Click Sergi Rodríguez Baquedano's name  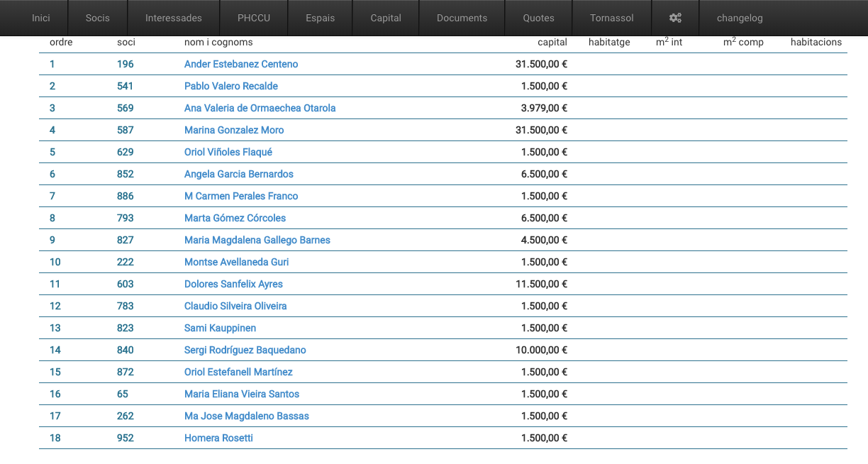(x=245, y=350)
